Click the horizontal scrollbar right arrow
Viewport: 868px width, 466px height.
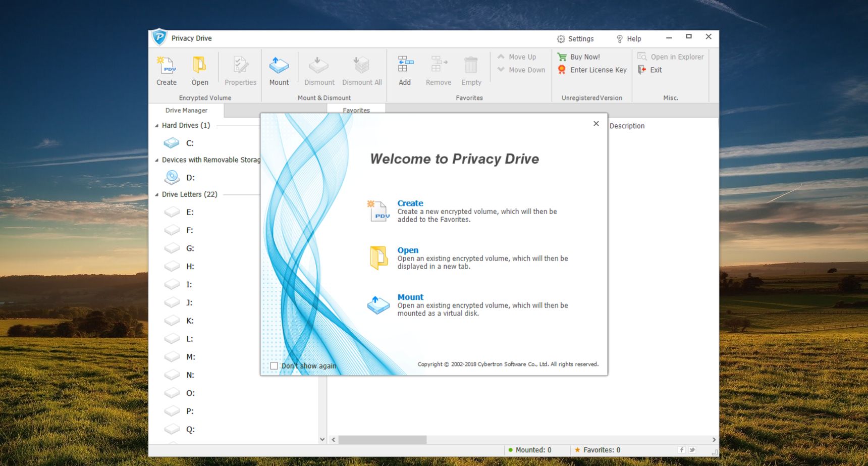point(714,440)
